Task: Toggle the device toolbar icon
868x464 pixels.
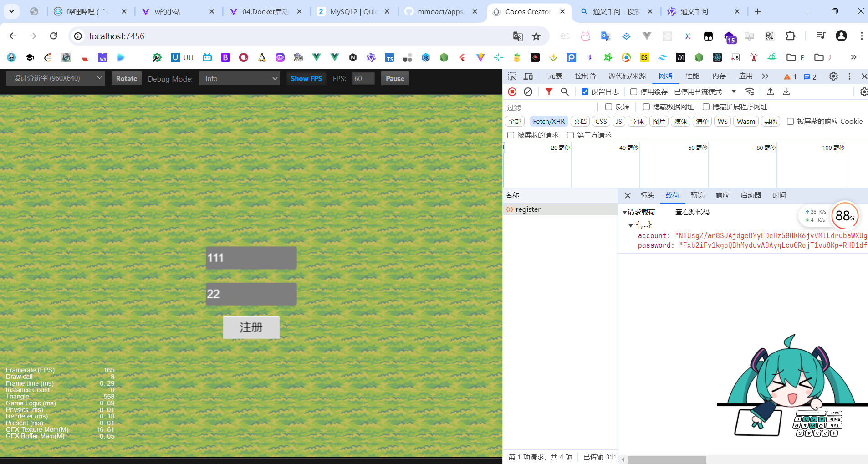Action: tap(528, 76)
